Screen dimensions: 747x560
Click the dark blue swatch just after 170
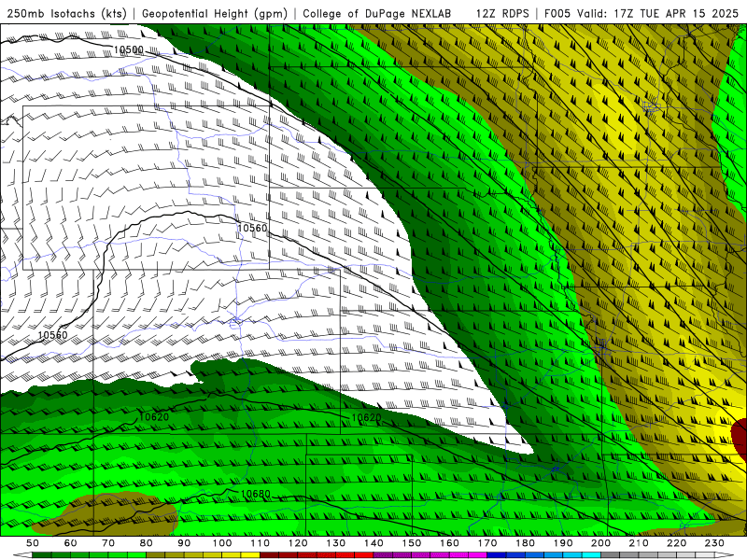coord(497,555)
